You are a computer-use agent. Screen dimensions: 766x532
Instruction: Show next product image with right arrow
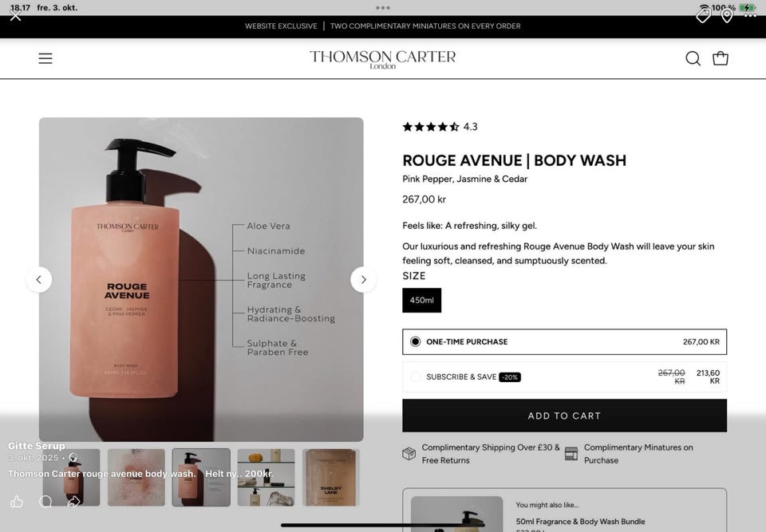coord(363,279)
